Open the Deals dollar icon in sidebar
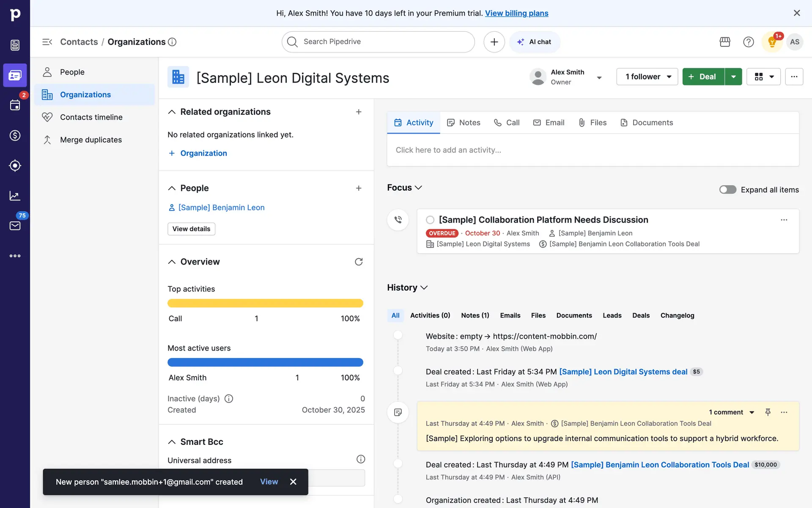This screenshot has height=508, width=812. click(x=15, y=135)
